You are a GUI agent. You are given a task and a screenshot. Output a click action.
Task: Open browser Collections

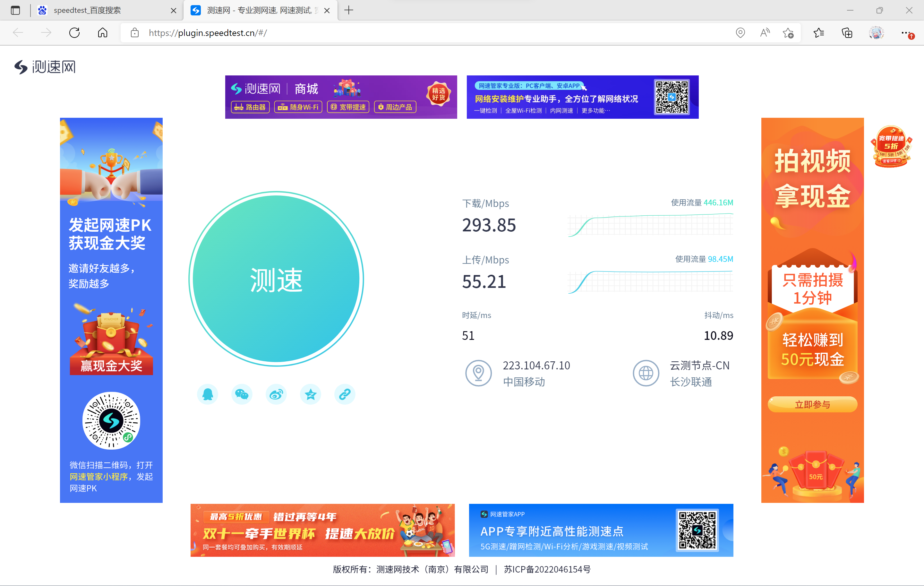(x=847, y=33)
